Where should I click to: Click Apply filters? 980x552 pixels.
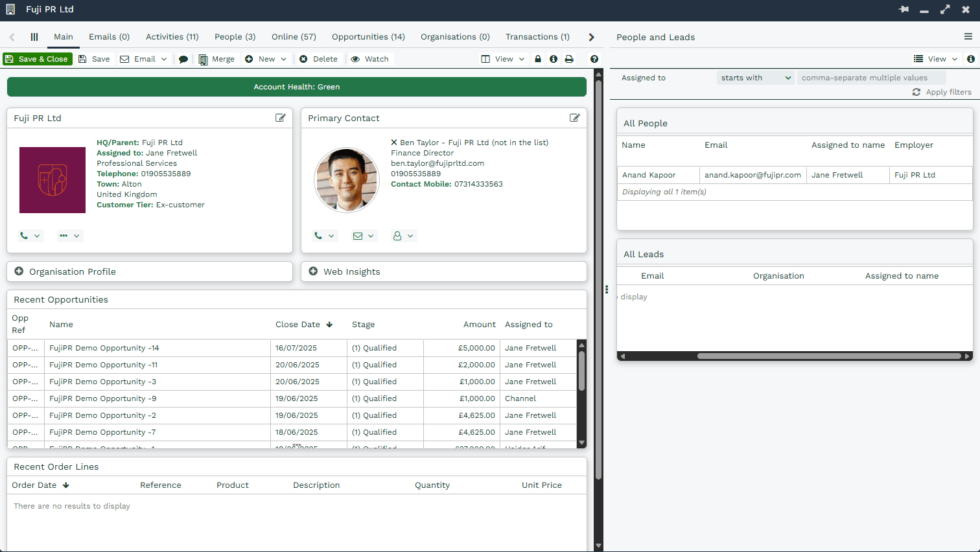click(942, 92)
